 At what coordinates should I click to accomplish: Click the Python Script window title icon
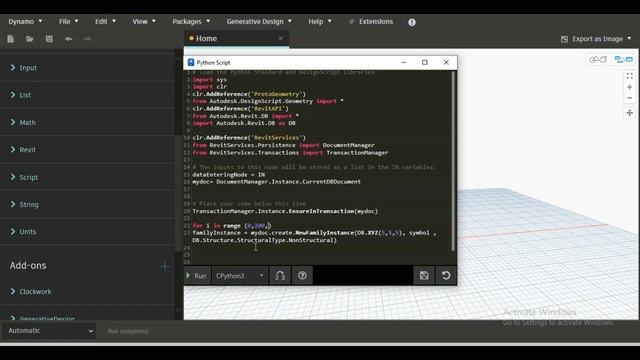[191, 62]
